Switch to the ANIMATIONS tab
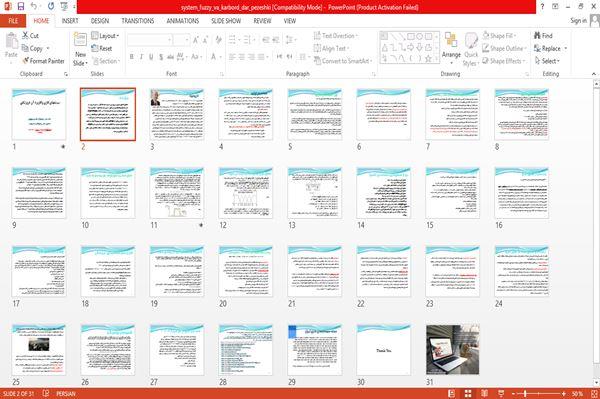Viewport: 600px width, 399px height. pos(183,21)
